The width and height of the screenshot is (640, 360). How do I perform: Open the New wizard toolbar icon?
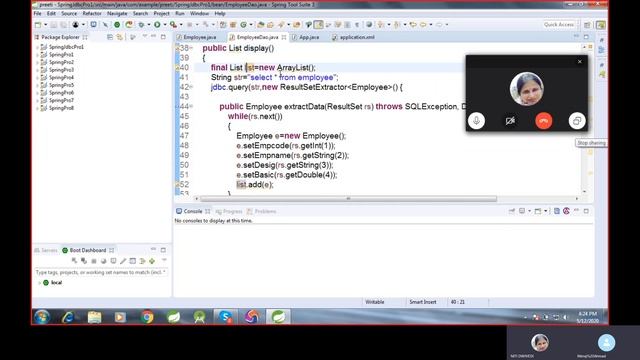point(38,25)
